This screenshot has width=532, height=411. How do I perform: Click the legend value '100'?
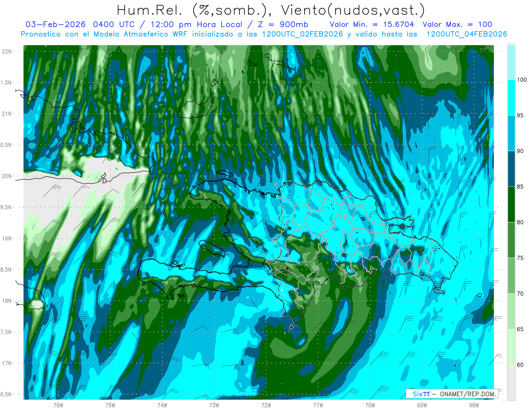click(523, 80)
